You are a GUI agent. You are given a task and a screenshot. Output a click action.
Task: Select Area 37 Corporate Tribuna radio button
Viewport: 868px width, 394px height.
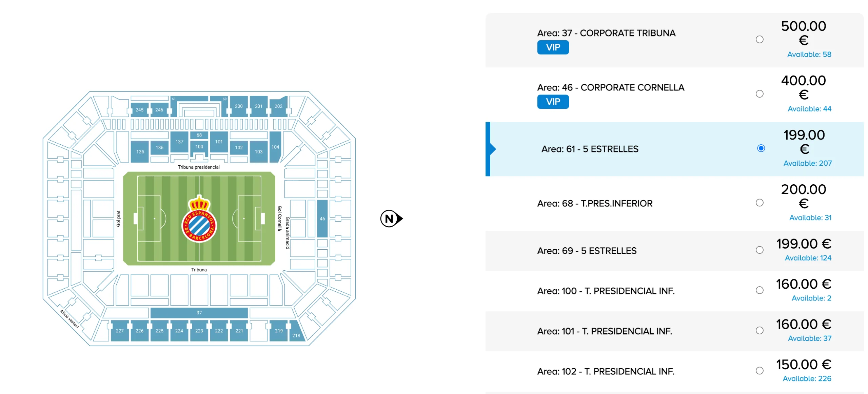pos(759,40)
